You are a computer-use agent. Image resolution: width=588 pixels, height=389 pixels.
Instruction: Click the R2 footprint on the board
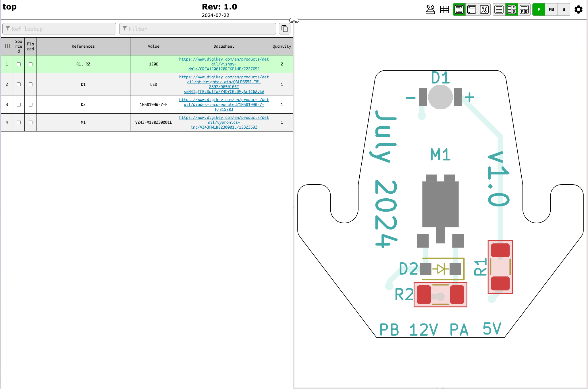[x=440, y=295]
